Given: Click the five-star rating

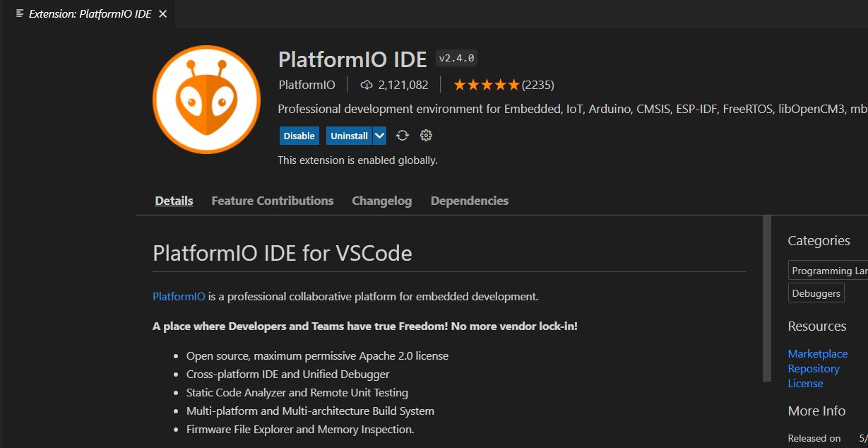Looking at the screenshot, I should 487,85.
